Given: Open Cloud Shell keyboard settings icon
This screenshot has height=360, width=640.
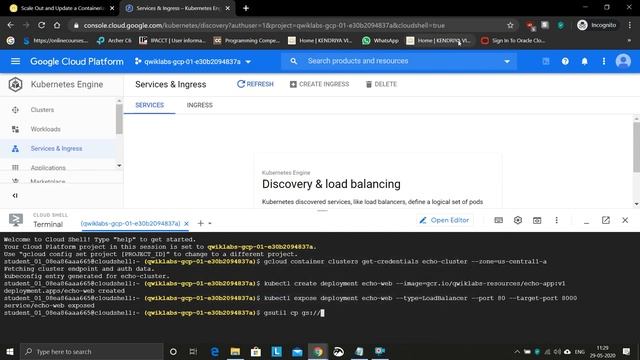Looking at the screenshot, I should (x=498, y=220).
